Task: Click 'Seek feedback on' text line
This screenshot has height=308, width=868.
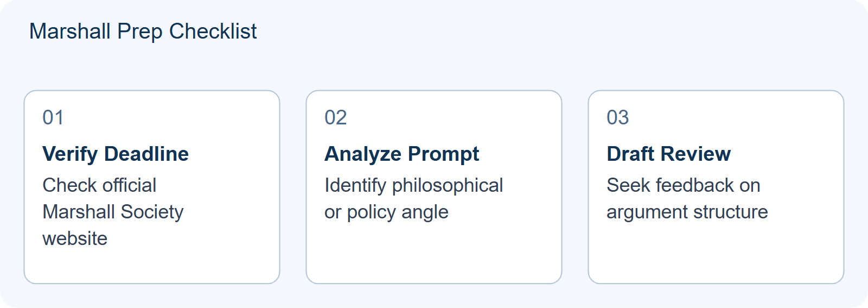Action: tap(684, 185)
